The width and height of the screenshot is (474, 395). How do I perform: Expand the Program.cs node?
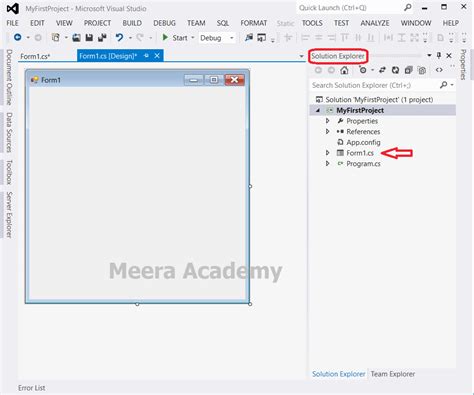(x=328, y=163)
